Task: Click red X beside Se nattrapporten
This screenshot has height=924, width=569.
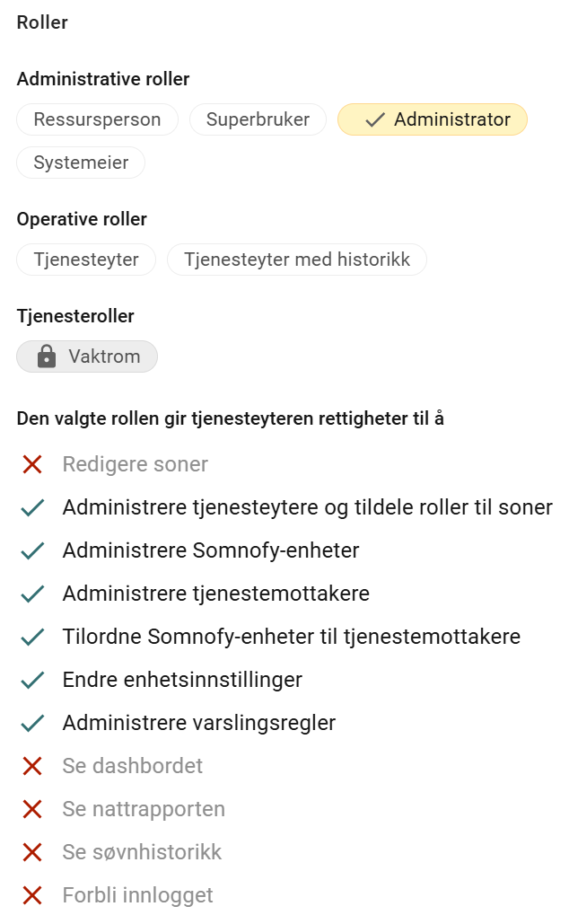Action: pos(32,809)
